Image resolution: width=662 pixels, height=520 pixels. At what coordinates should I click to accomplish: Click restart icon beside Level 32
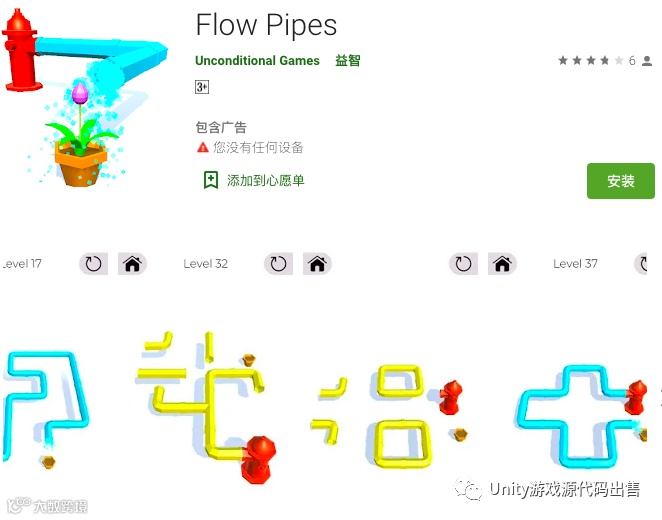coord(278,264)
